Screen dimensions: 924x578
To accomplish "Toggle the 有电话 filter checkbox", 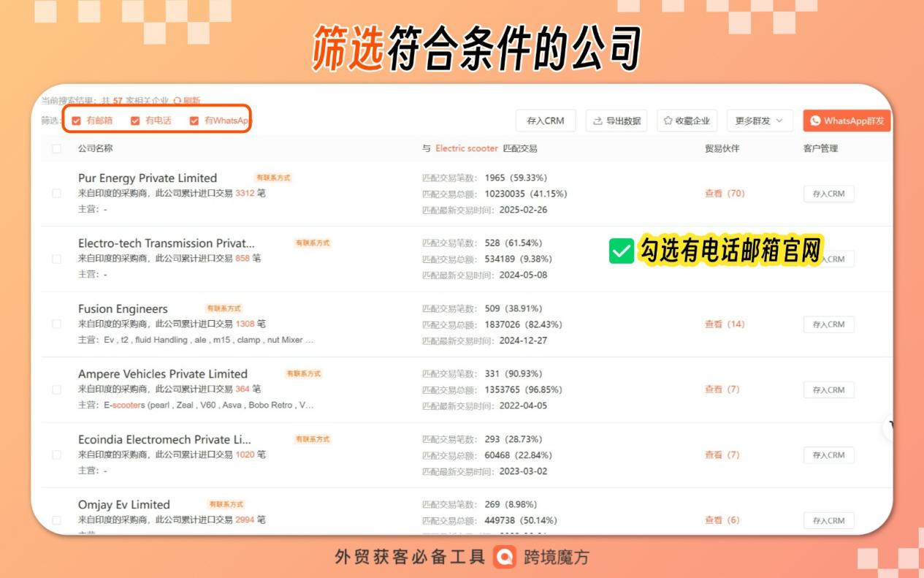I will click(135, 121).
